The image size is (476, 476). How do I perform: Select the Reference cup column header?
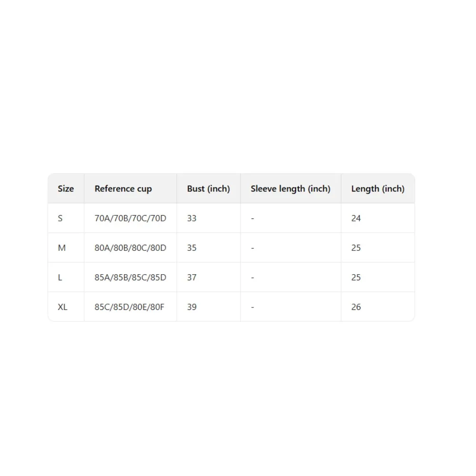point(123,188)
